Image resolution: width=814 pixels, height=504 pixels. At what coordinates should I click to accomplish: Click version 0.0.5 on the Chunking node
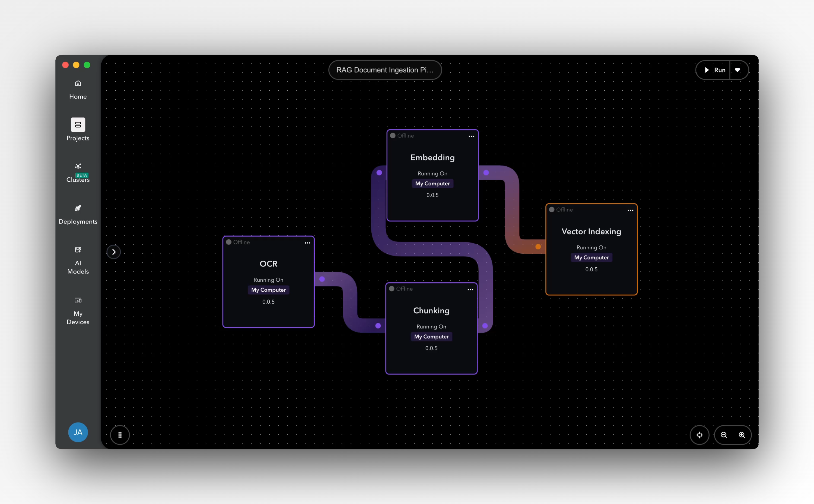[431, 348]
